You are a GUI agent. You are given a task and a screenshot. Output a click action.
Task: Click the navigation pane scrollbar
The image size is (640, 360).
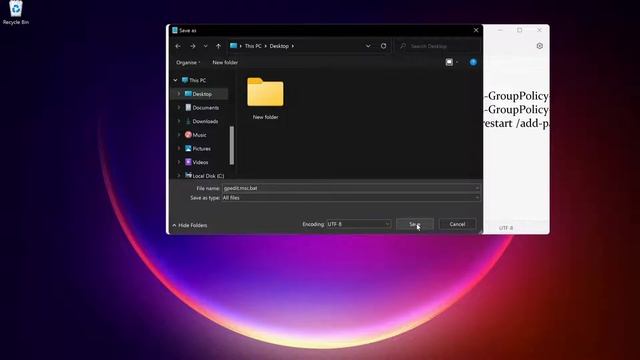point(232,145)
